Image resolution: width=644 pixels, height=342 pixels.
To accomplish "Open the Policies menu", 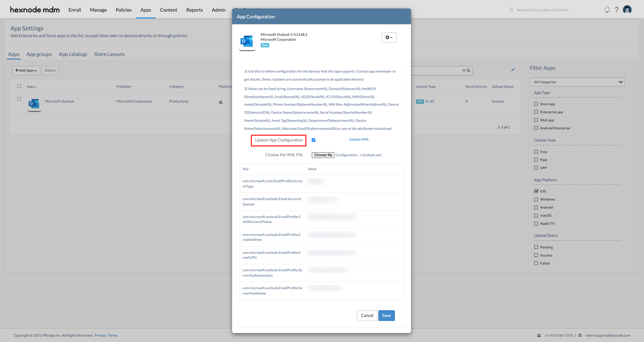I will click(123, 10).
